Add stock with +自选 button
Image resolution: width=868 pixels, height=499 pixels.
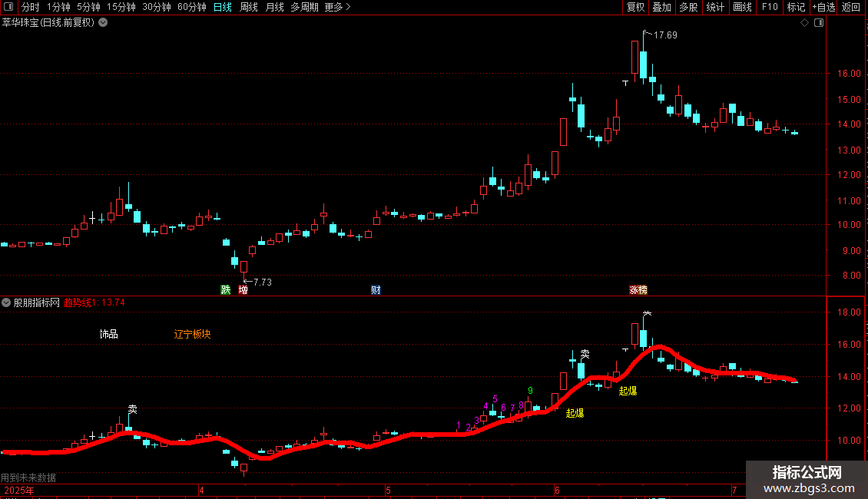pos(823,7)
